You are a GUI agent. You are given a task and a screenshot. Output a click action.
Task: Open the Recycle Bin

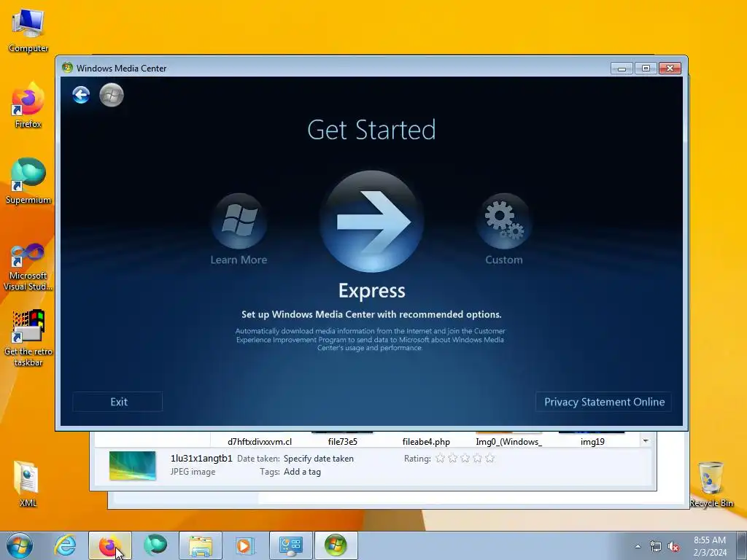711,484
